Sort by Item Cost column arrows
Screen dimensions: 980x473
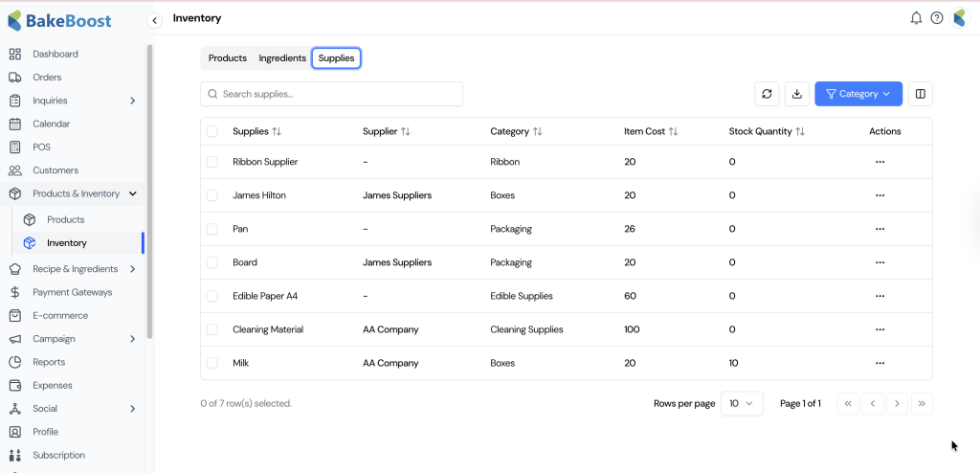(673, 131)
